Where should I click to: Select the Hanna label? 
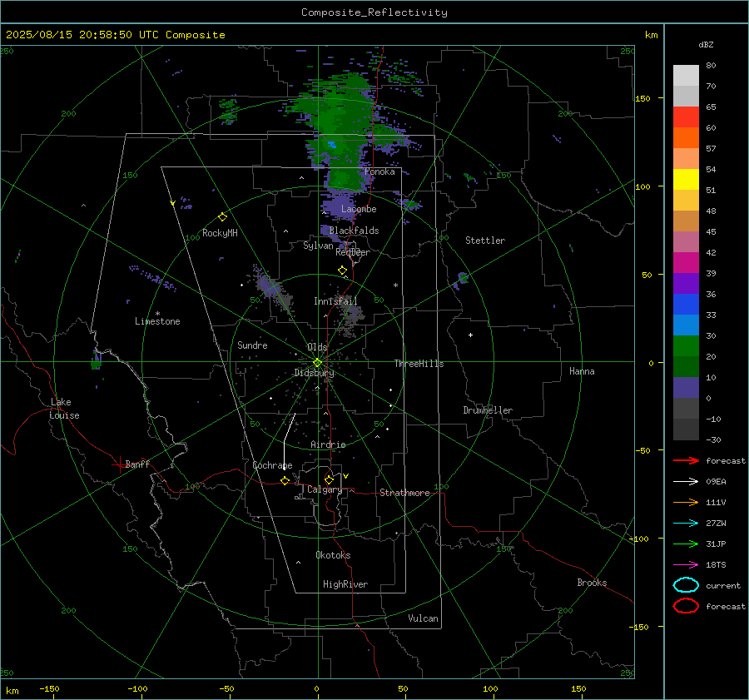[582, 371]
